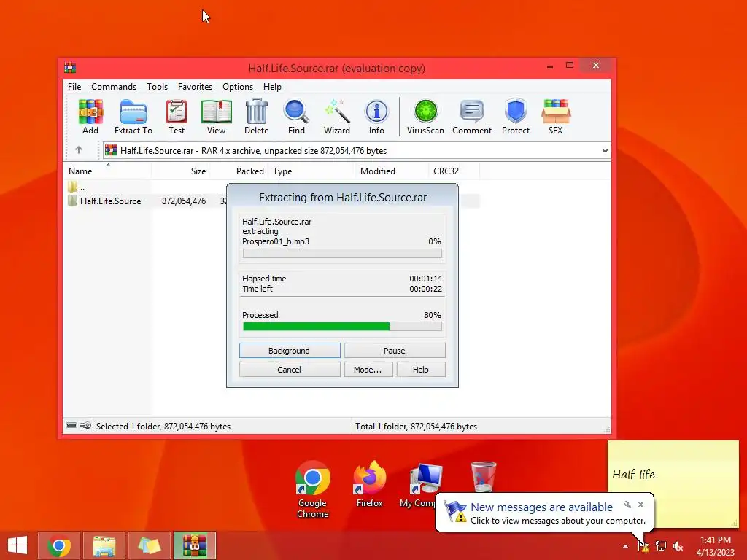Sort by the Size column header
This screenshot has height=560, width=747.
click(x=181, y=171)
